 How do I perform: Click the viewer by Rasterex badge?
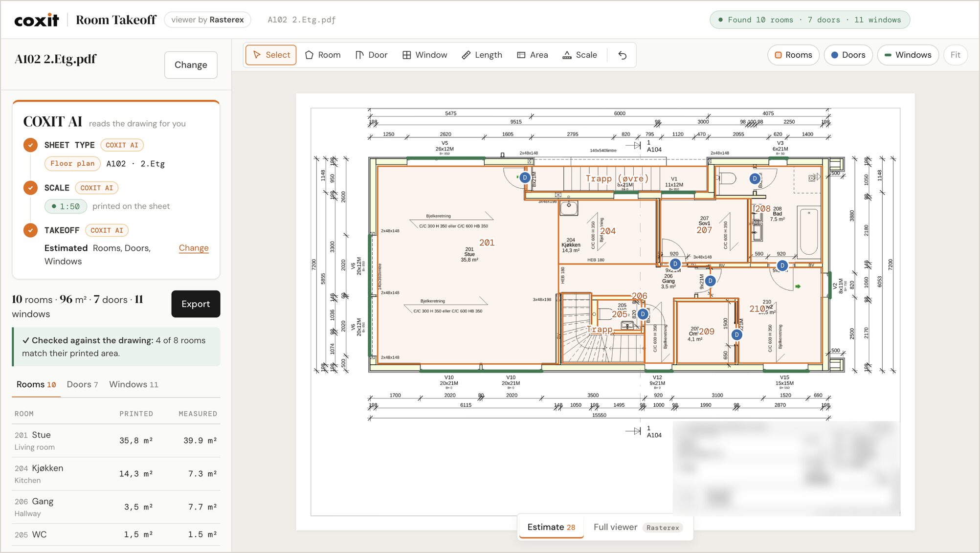[207, 20]
